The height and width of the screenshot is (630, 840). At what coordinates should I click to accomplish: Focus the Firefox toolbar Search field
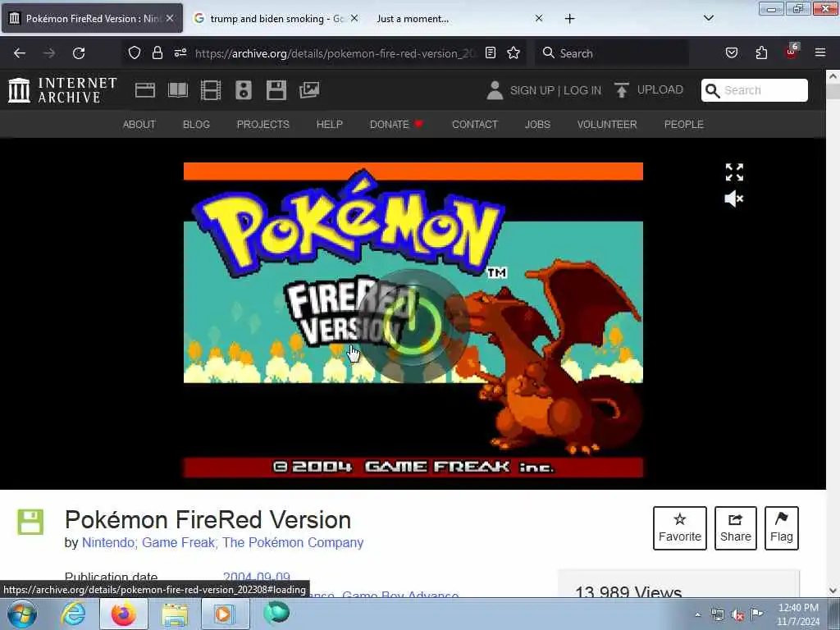(612, 53)
